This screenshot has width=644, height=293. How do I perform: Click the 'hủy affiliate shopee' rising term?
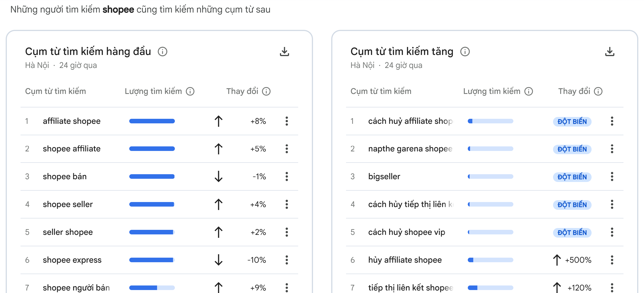click(405, 260)
